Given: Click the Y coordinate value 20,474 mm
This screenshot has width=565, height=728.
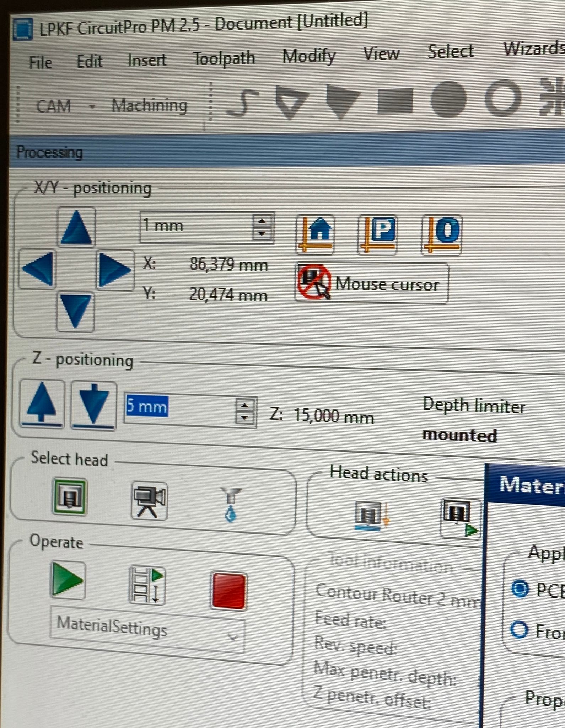Looking at the screenshot, I should [228, 295].
